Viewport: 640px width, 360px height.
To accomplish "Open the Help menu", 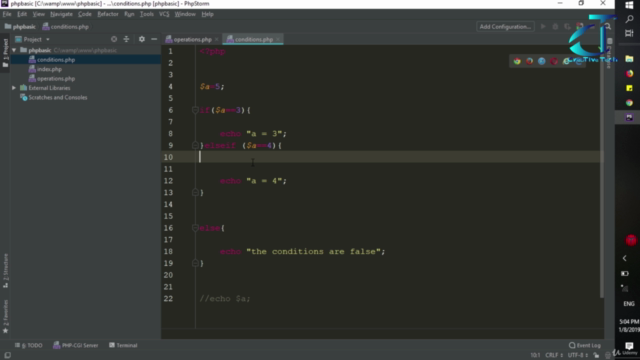I will (207, 14).
